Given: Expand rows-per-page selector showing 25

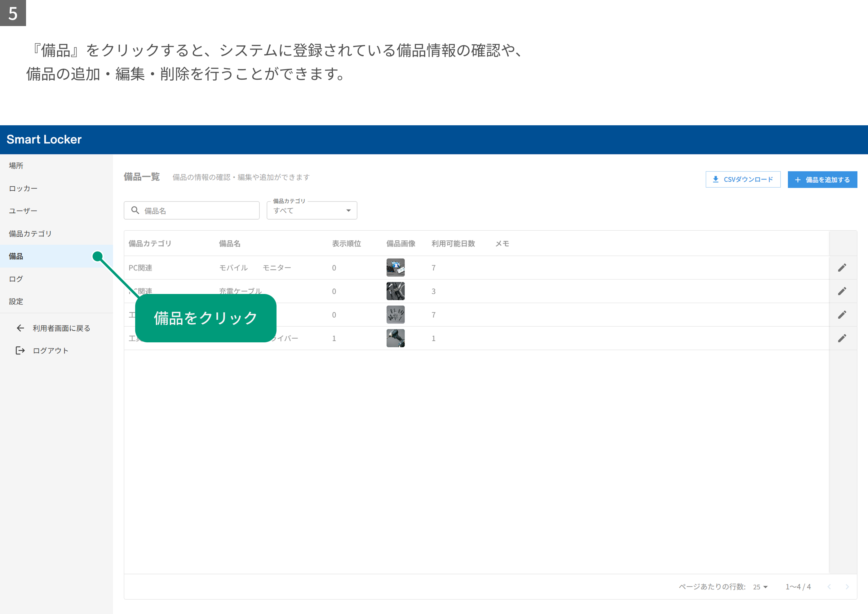Looking at the screenshot, I should 760,587.
